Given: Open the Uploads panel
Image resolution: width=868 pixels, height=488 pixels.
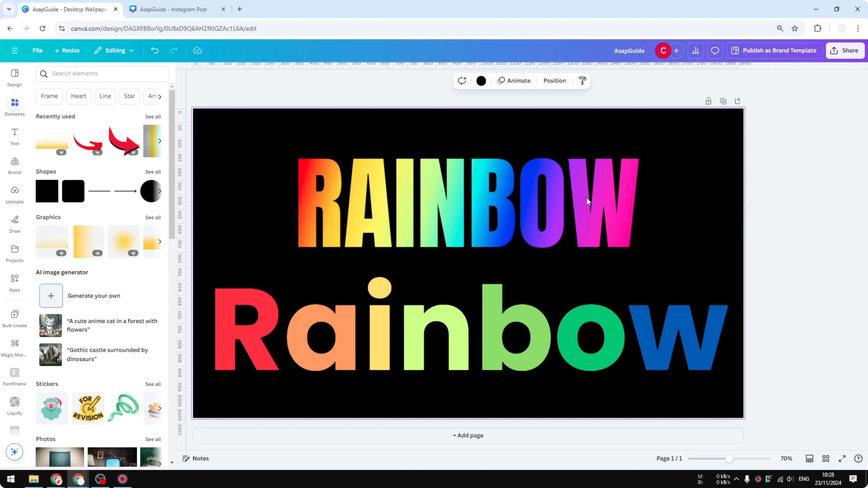Looking at the screenshot, I should [14, 194].
